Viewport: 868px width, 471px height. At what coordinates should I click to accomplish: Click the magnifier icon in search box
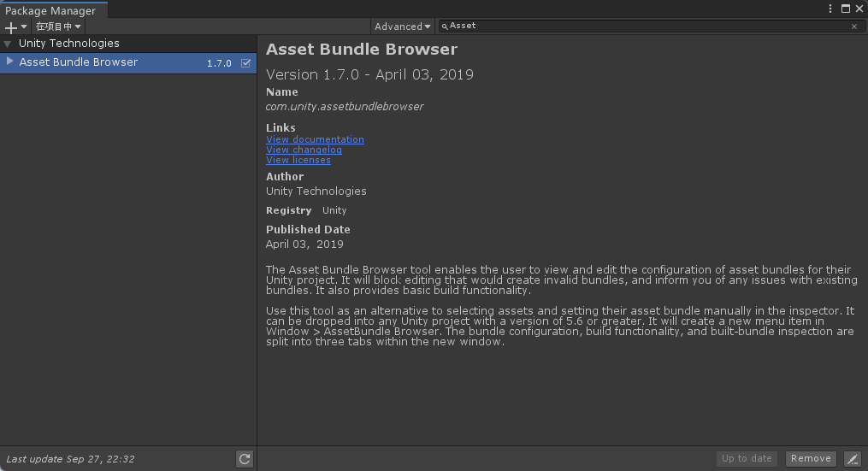[445, 26]
